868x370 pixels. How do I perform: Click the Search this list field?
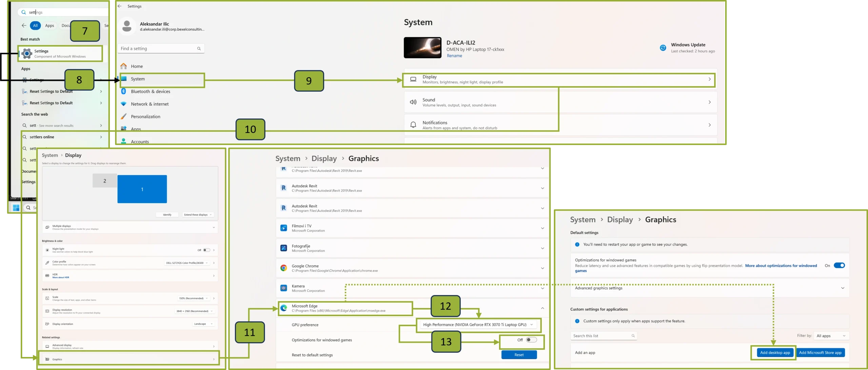[604, 336]
